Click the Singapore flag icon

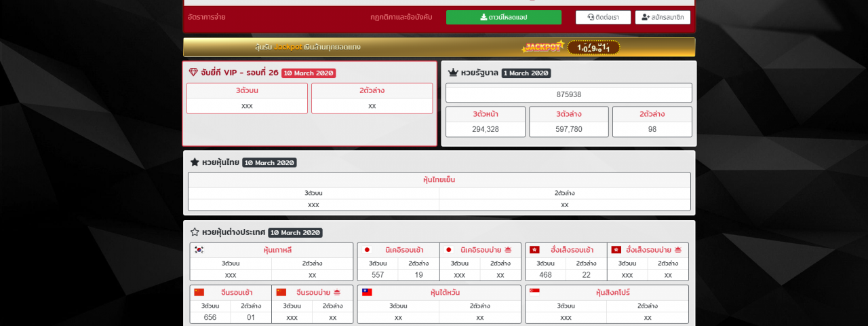pos(534,292)
